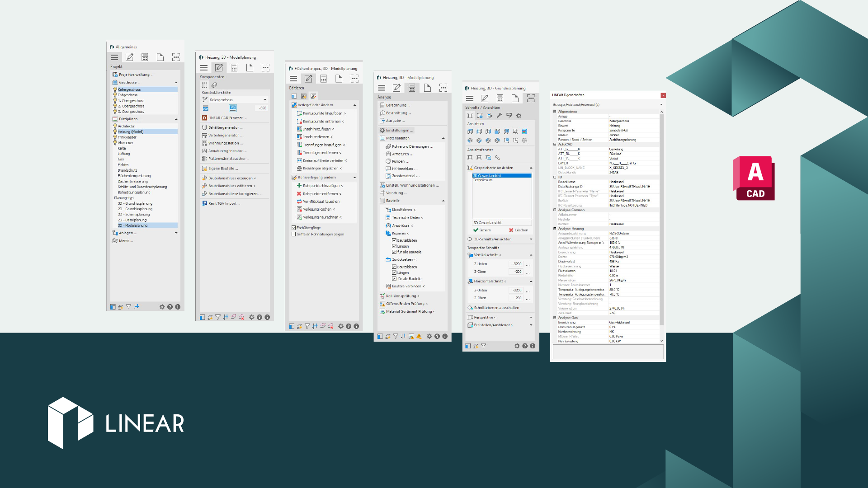Click Rohrpunkte entfernen red X icon

point(299,193)
